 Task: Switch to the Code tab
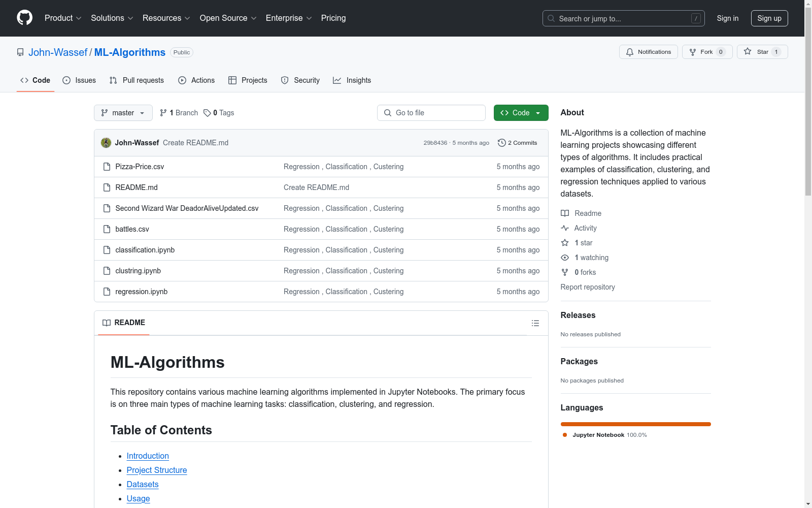tap(36, 80)
